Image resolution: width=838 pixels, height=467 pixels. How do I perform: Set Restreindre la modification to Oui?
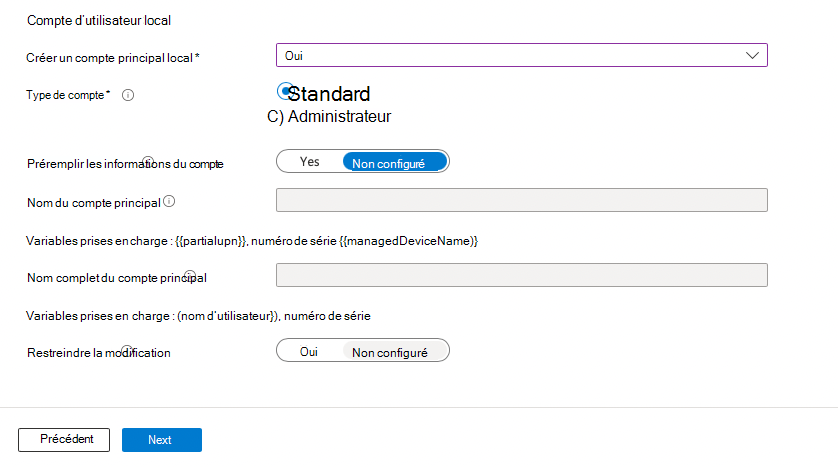tap(309, 352)
